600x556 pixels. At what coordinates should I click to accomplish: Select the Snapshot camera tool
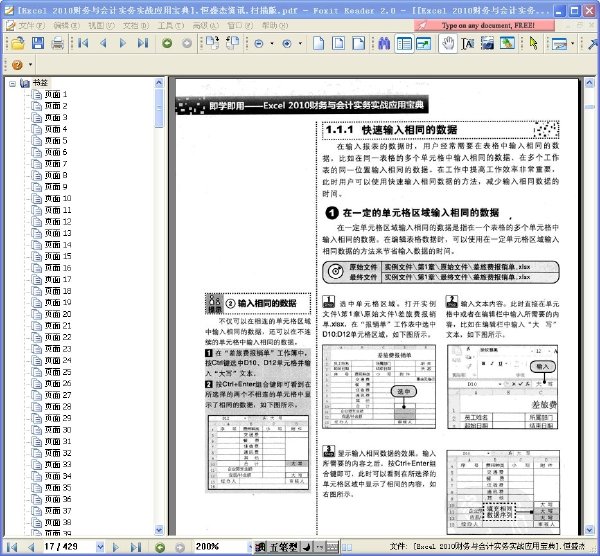pos(487,43)
